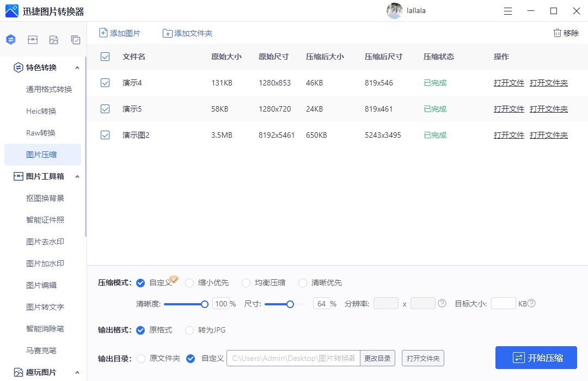588x381 pixels.
Task: Uncheck the 演示4 file checkbox
Action: tap(105, 83)
